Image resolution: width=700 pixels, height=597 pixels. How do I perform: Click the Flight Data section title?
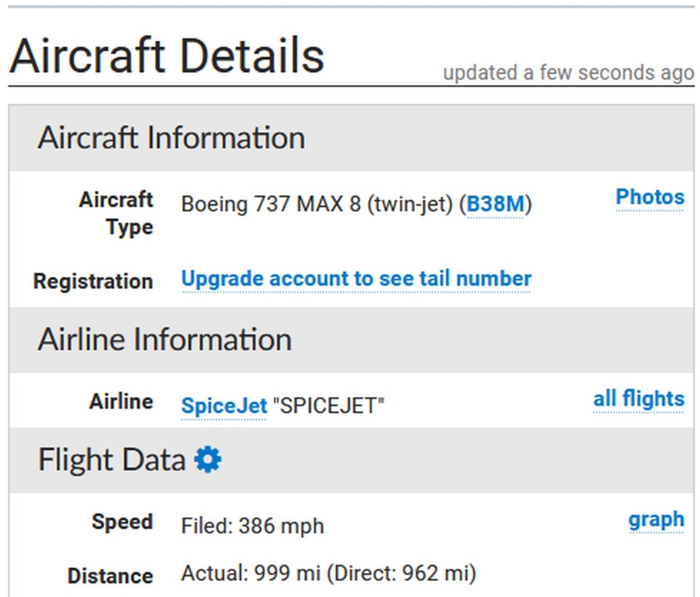tap(111, 460)
